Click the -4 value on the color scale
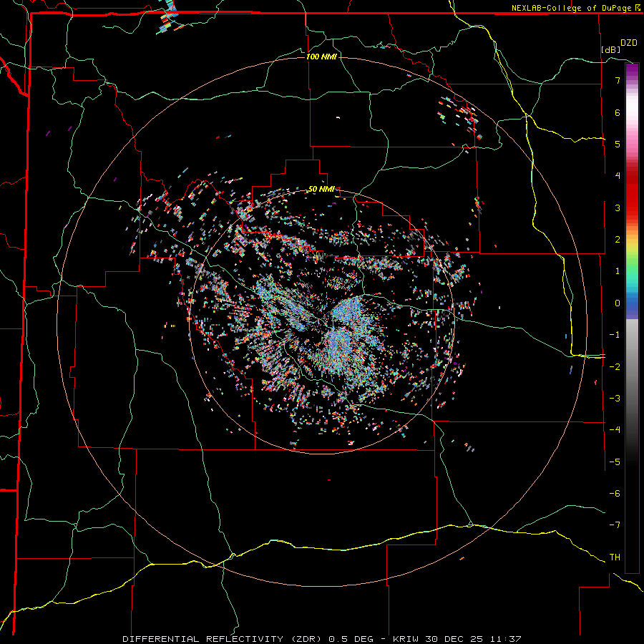Image resolution: width=644 pixels, height=644 pixels. click(x=615, y=430)
